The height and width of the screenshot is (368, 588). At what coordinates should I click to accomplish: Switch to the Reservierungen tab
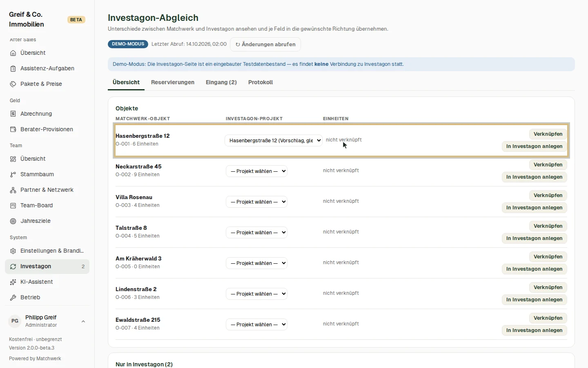pyautogui.click(x=173, y=82)
